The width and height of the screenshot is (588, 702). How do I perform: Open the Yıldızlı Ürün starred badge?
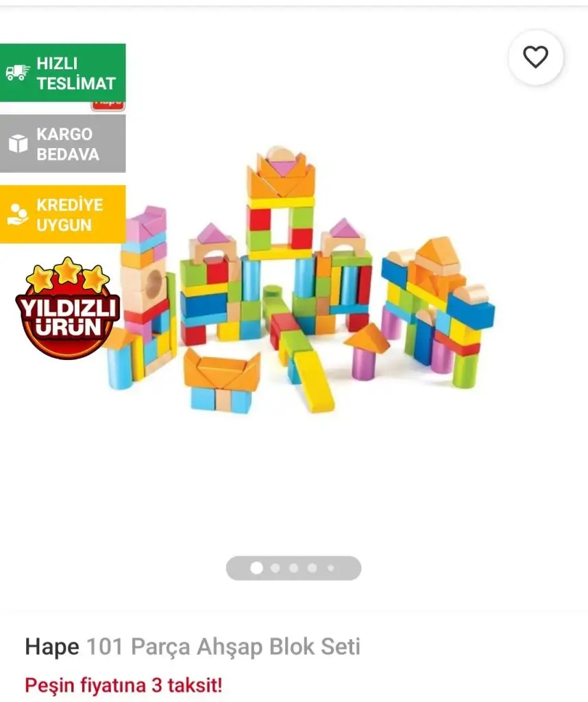68,308
